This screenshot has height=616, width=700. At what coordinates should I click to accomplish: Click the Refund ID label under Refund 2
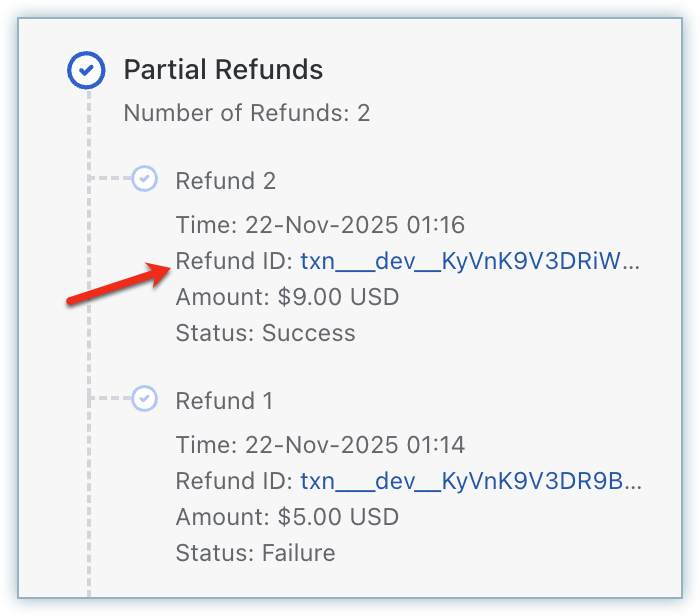[234, 261]
